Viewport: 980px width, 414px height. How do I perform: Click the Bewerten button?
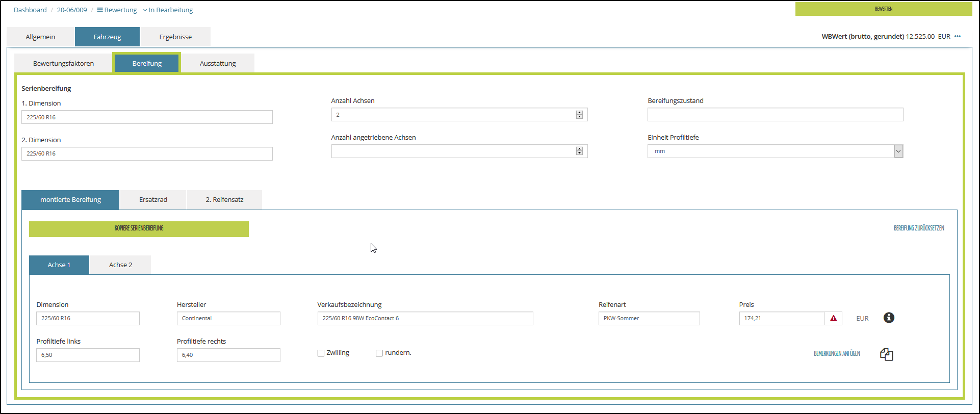click(x=884, y=9)
